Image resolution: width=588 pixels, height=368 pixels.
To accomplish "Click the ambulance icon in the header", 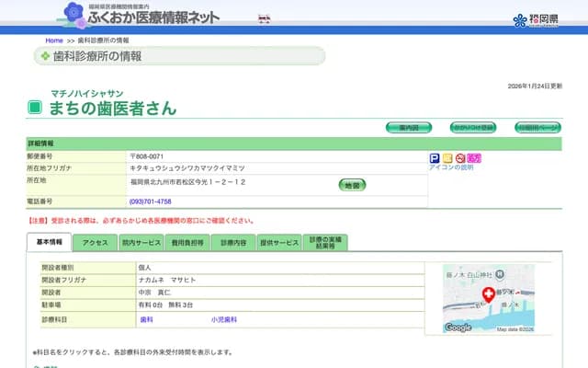I will pyautogui.click(x=265, y=18).
